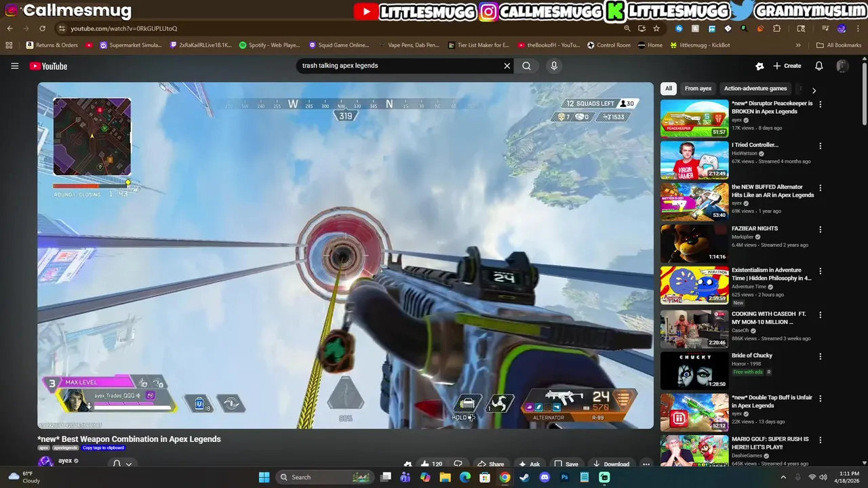Open FAZBEAR NIGHTS video thumbnail
The image size is (868, 488).
coord(694,243)
